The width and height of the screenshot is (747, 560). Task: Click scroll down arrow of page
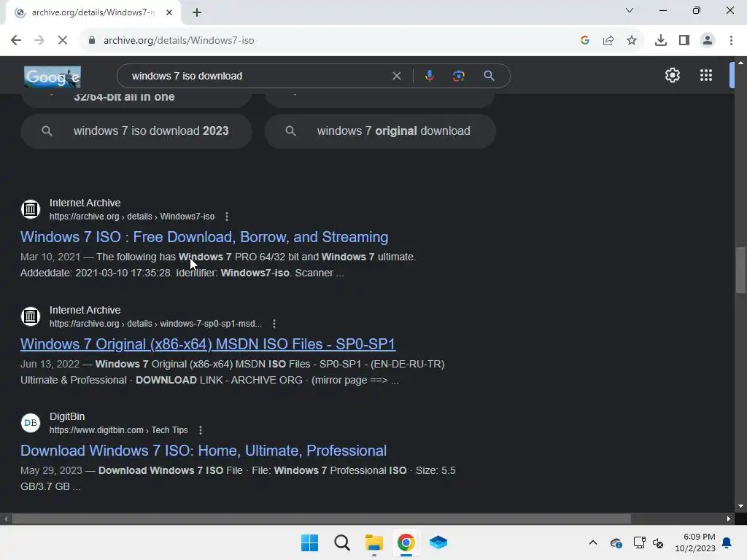pyautogui.click(x=741, y=507)
